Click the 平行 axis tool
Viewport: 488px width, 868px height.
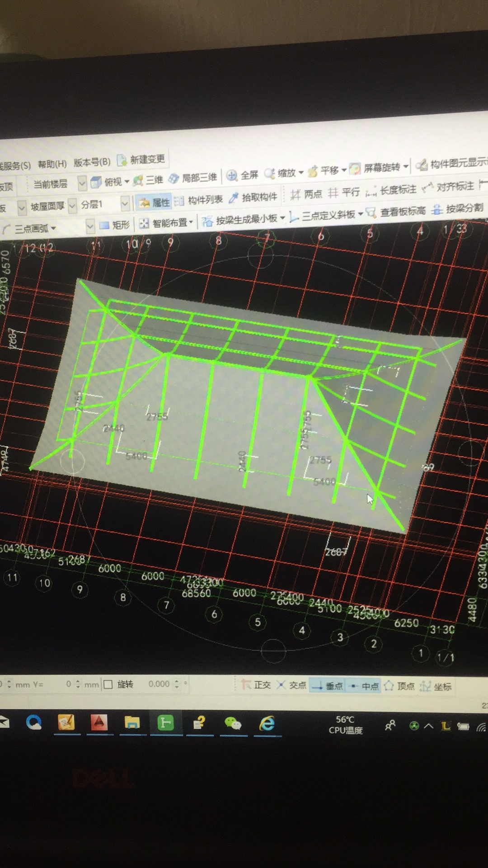click(344, 193)
